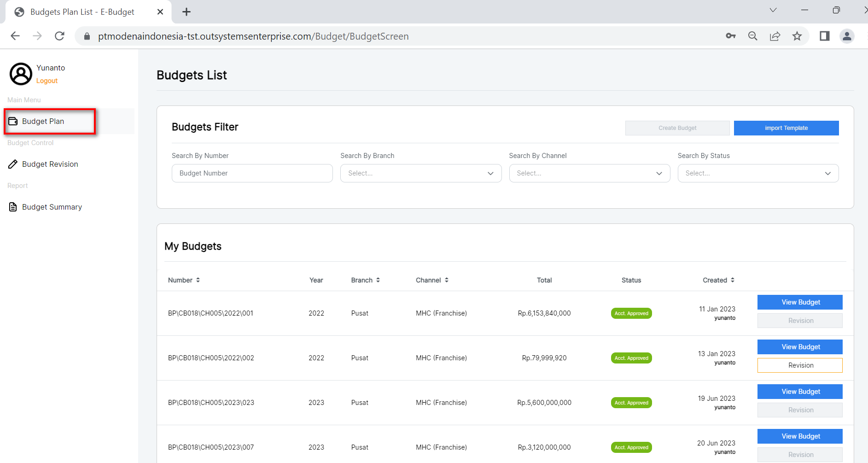Expand the Search By Branch dropdown
This screenshot has height=463, width=868.
[x=420, y=173]
